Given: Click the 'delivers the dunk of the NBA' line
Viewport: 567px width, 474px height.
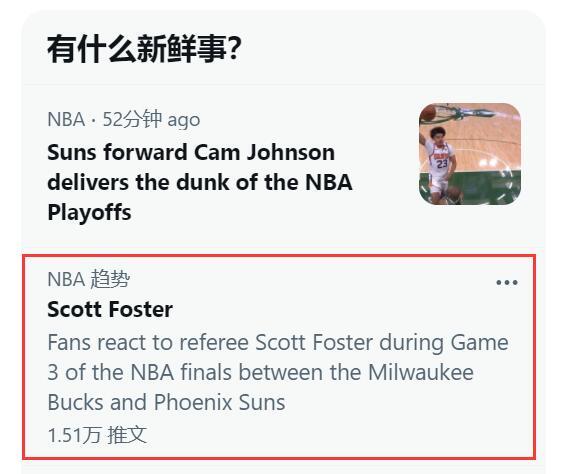Looking at the screenshot, I should (200, 182).
